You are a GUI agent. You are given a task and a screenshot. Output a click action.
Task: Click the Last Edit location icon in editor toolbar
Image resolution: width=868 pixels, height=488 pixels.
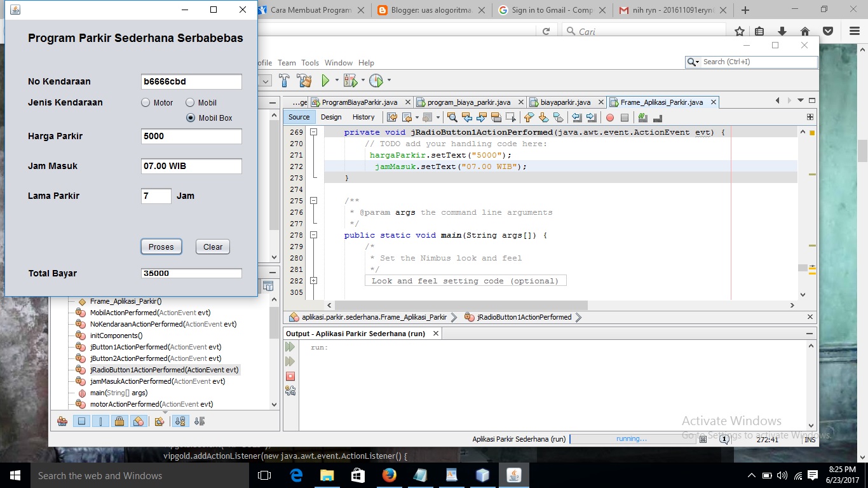click(x=391, y=117)
